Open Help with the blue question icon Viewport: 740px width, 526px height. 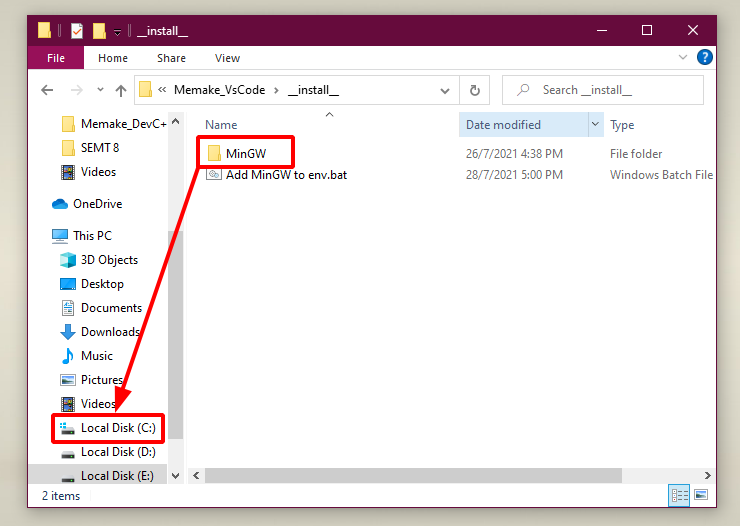pos(705,58)
